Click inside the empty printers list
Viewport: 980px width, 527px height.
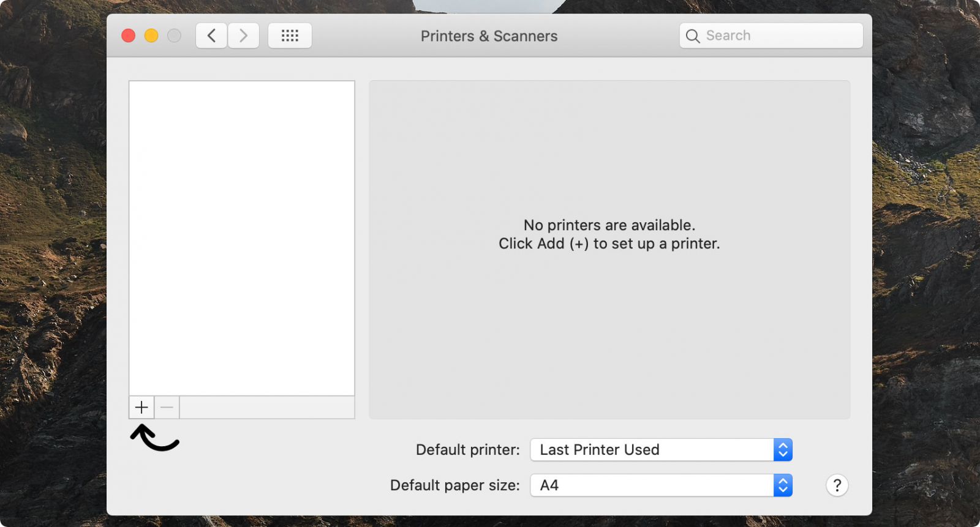coord(242,238)
